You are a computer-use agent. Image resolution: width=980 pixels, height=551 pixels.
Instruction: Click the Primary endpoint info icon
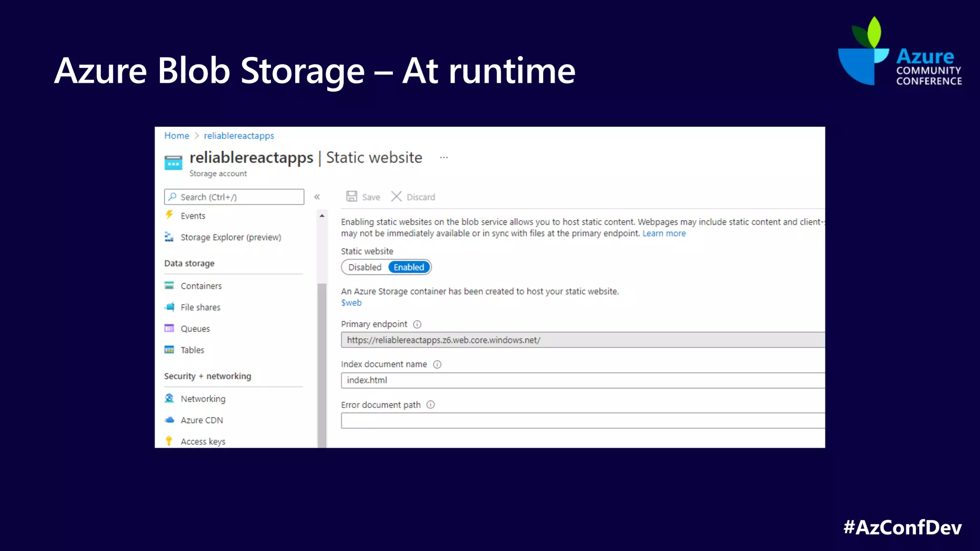click(x=417, y=324)
